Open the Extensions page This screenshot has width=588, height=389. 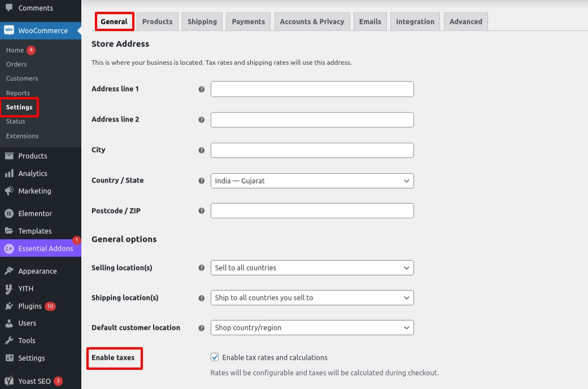tap(22, 136)
